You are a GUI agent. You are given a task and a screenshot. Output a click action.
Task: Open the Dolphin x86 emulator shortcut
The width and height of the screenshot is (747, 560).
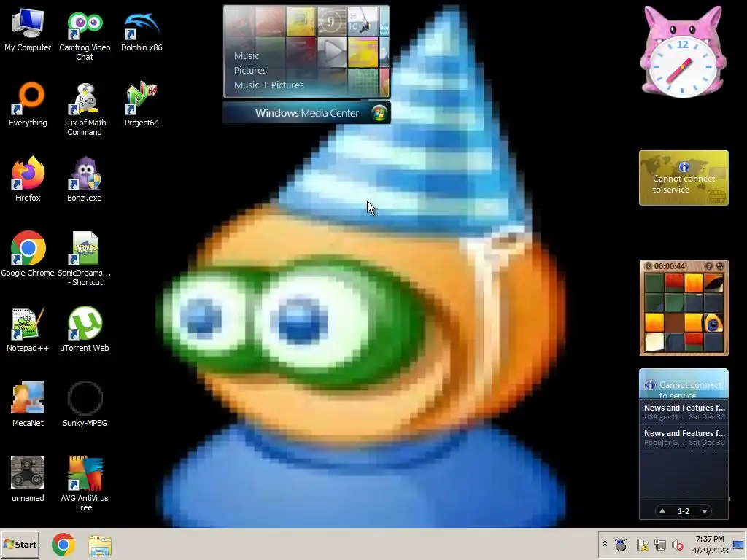click(x=142, y=29)
